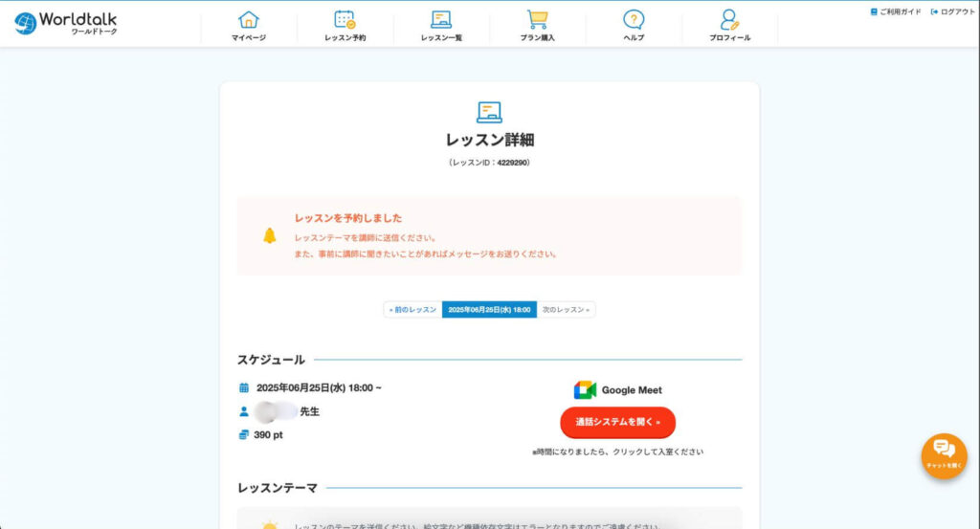
Task: Click the yellow notification bell icon
Action: pos(269,236)
